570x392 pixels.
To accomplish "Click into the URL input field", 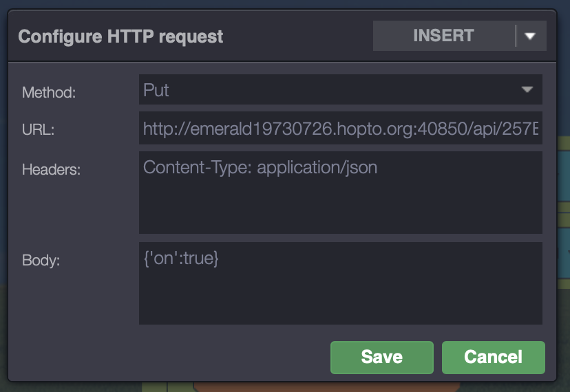I will (340, 128).
